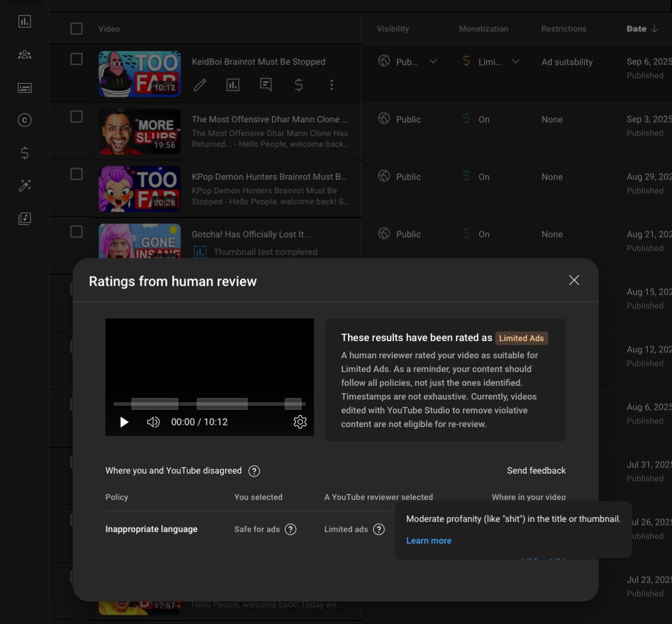Check the KPop Demon Hunters video checkbox
This screenshot has height=624, width=672.
point(76,174)
